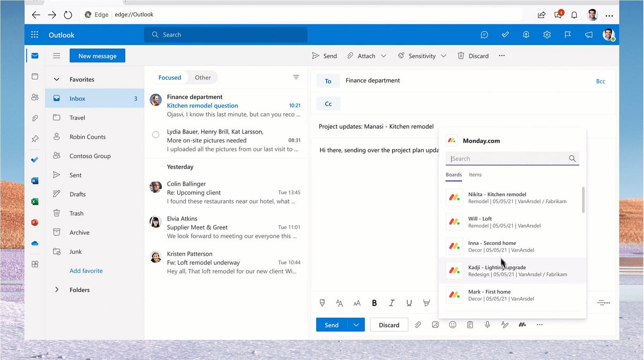The width and height of the screenshot is (644, 360).
Task: Expand the Folders section
Action: coord(57,289)
